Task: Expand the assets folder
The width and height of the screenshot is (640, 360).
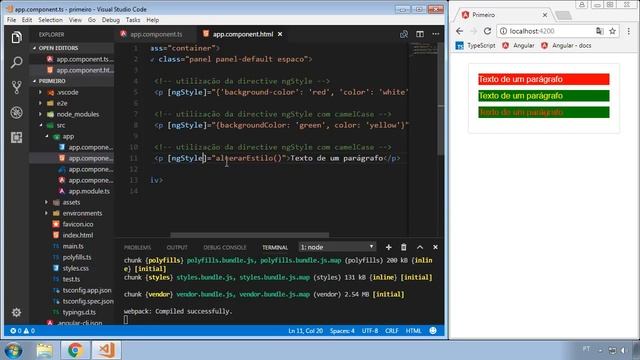Action: (x=47, y=202)
